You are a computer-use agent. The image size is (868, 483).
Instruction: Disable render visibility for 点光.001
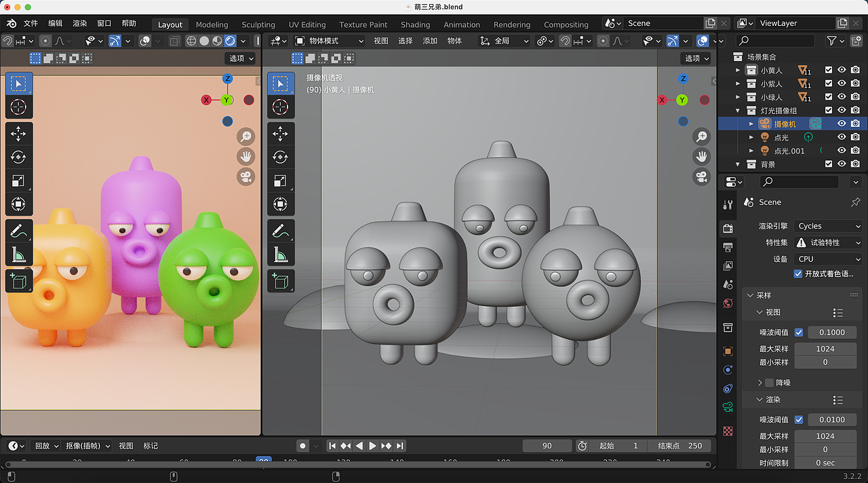click(x=854, y=151)
